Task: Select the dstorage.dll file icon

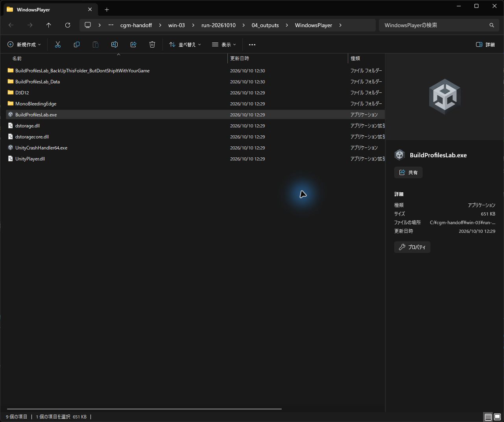Action: (11, 125)
